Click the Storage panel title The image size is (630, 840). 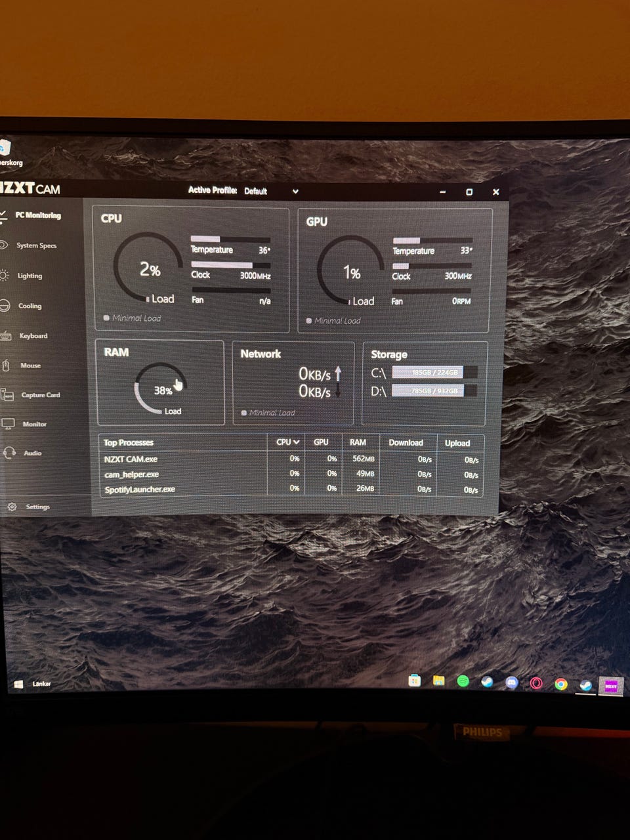point(389,354)
